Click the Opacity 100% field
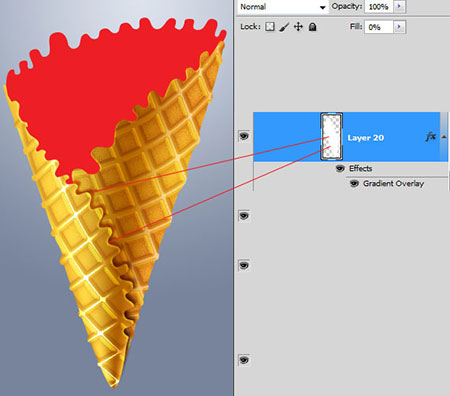 click(379, 7)
